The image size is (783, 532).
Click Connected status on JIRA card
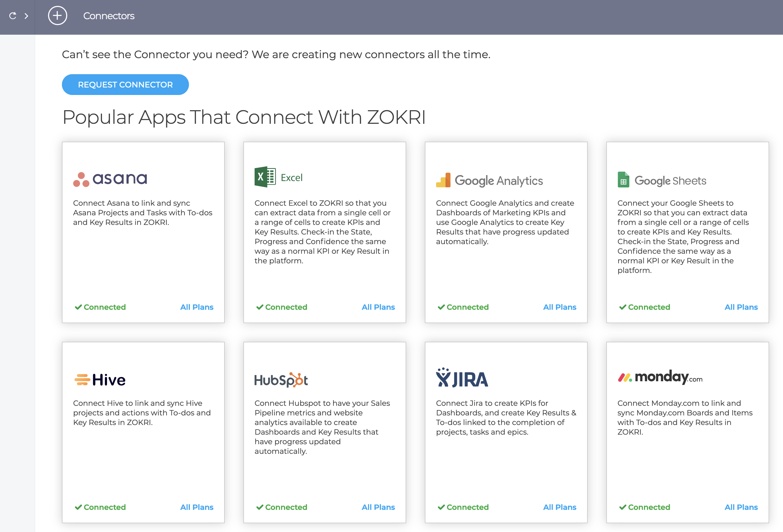click(x=463, y=507)
